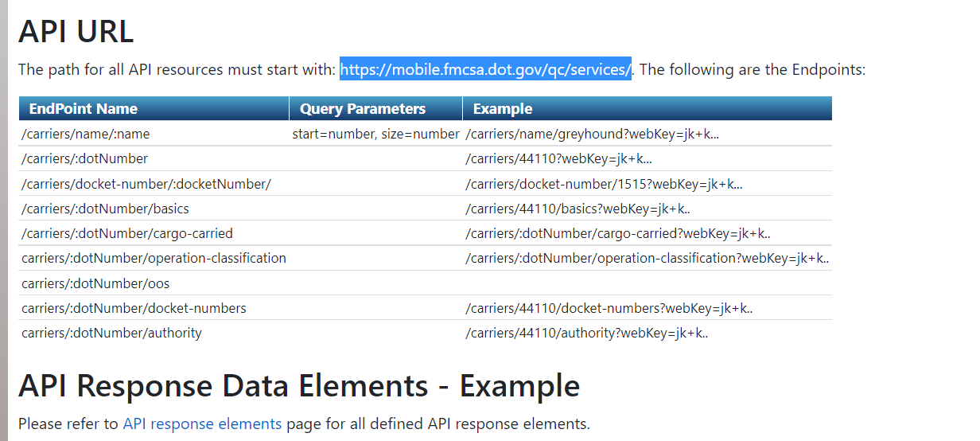This screenshot has width=980, height=441.
Task: Click the carriers/:dotNumber/oos endpoint cell
Action: (95, 283)
